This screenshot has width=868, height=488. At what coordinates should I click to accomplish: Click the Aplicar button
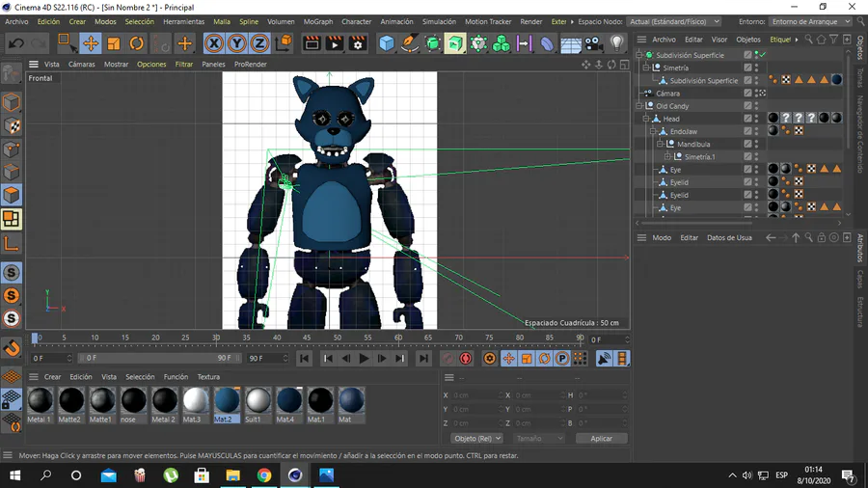pyautogui.click(x=601, y=438)
